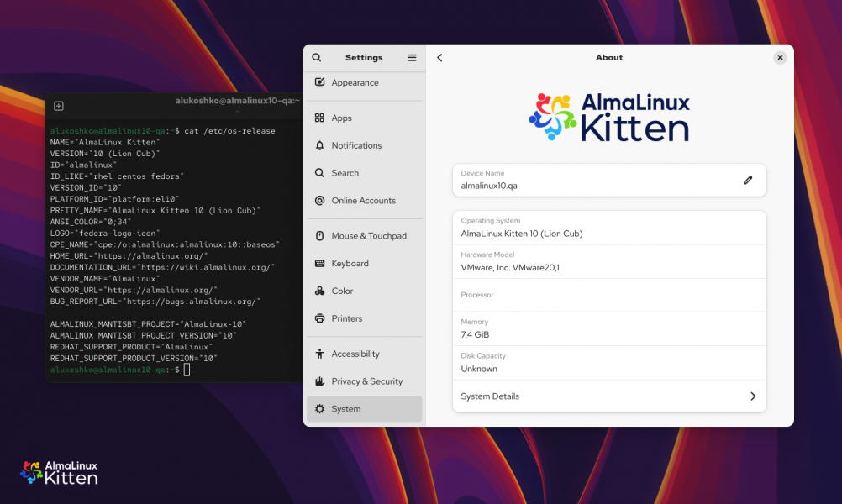This screenshot has height=504, width=842.
Task: Click the terminal prompt cursor line
Action: pos(120,370)
